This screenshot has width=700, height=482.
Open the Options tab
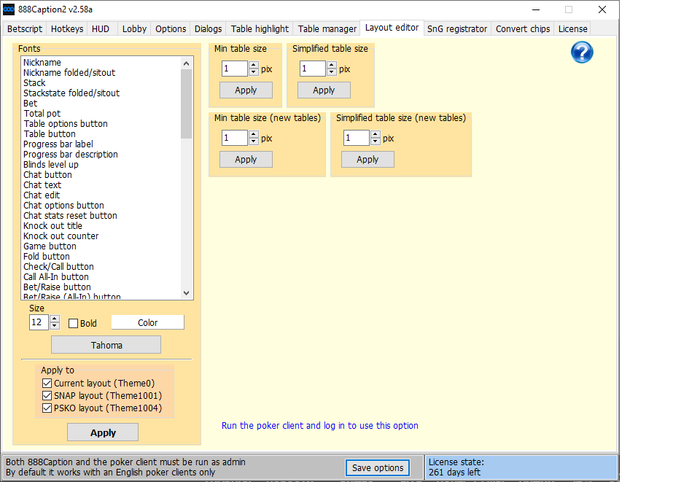(171, 29)
